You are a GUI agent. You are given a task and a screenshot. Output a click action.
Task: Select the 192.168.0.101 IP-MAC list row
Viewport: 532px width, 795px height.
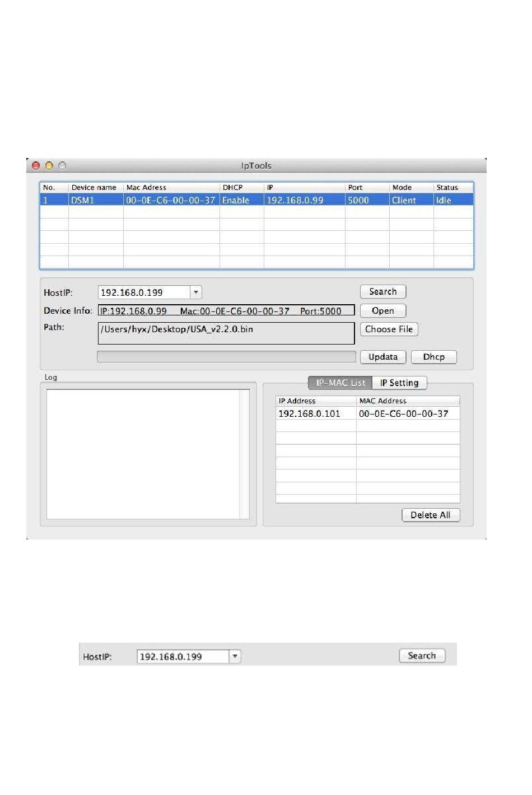(367, 413)
